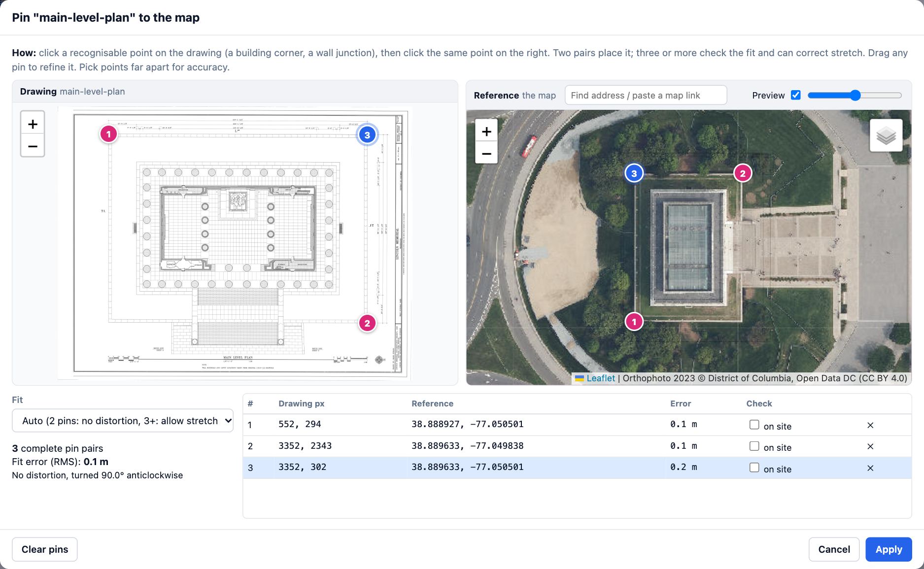The height and width of the screenshot is (569, 924).
Task: Open the Fit mode dropdown
Action: click(x=123, y=421)
